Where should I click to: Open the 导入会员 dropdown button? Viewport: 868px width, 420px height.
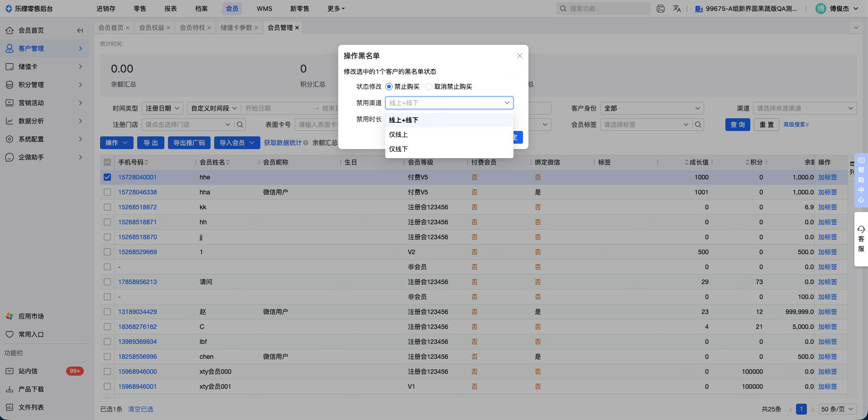click(x=237, y=143)
